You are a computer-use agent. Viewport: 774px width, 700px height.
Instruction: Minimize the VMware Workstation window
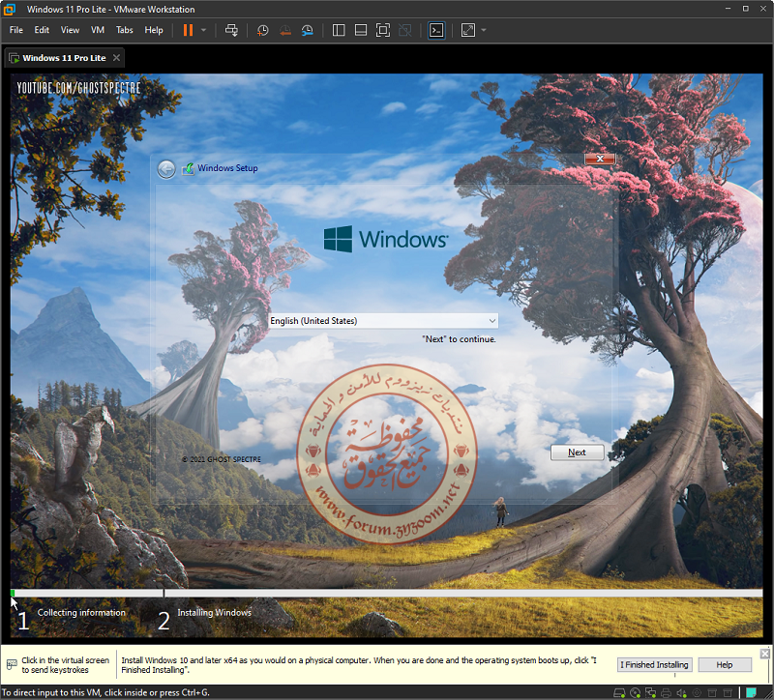coord(729,9)
